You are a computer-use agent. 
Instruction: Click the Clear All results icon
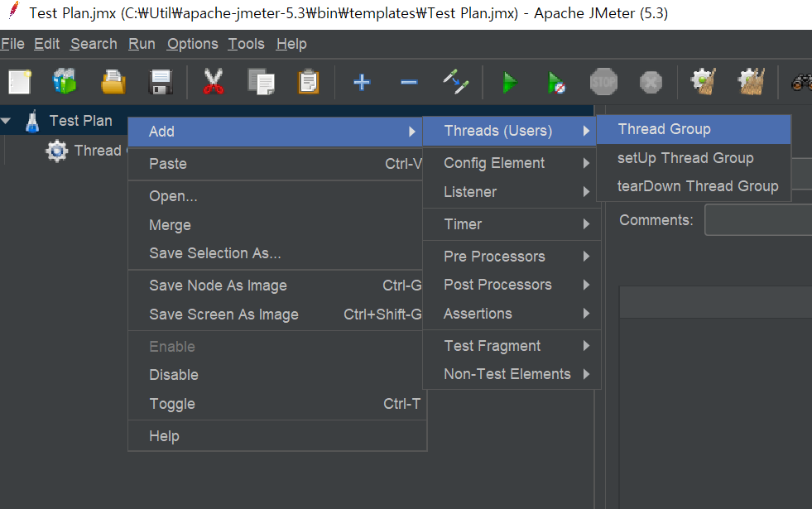click(x=751, y=82)
